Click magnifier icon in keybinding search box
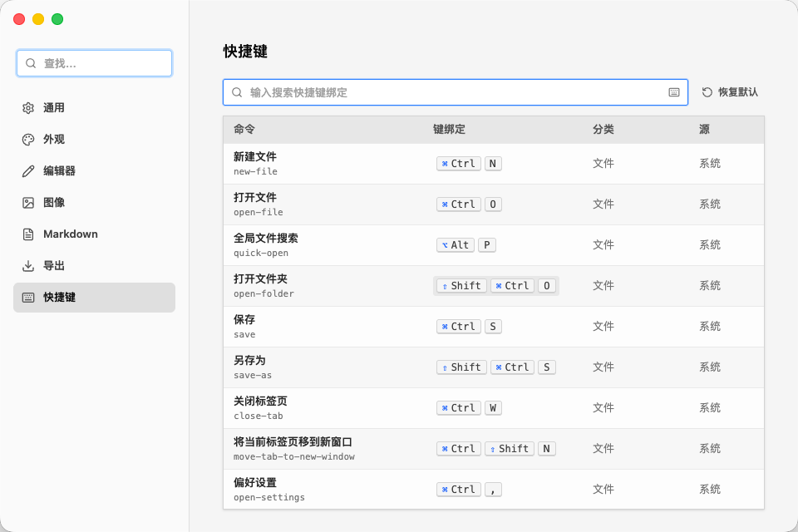 click(x=237, y=92)
